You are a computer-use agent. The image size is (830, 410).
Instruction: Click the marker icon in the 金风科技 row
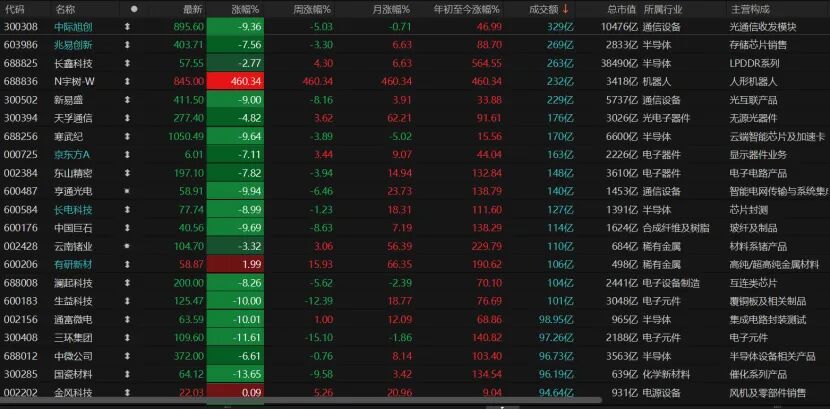tap(127, 393)
